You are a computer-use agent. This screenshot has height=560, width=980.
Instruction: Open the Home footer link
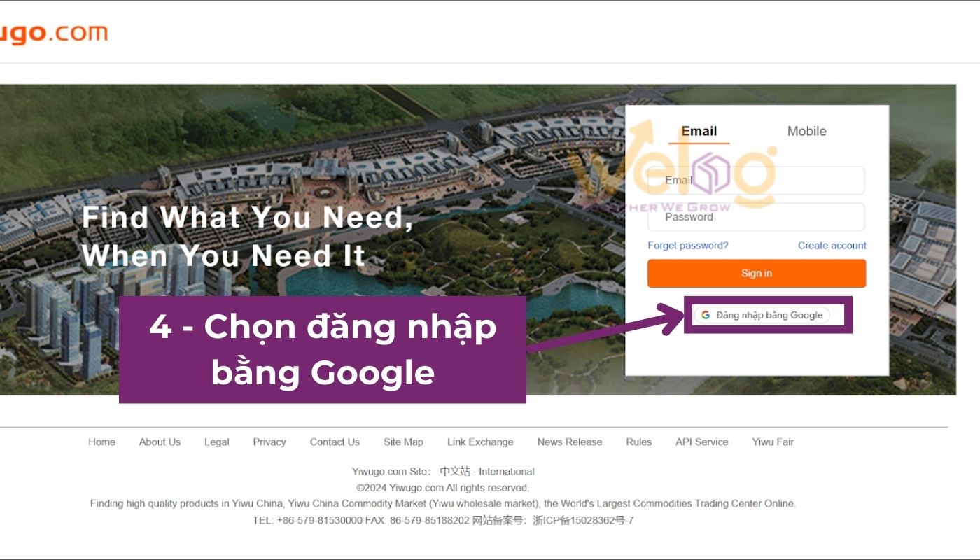(x=101, y=442)
